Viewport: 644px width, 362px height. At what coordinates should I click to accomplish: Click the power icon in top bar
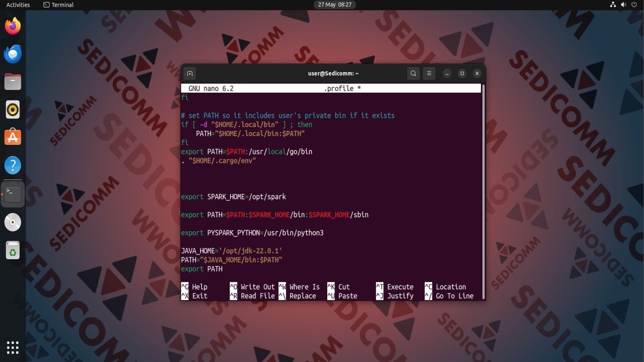(x=634, y=5)
